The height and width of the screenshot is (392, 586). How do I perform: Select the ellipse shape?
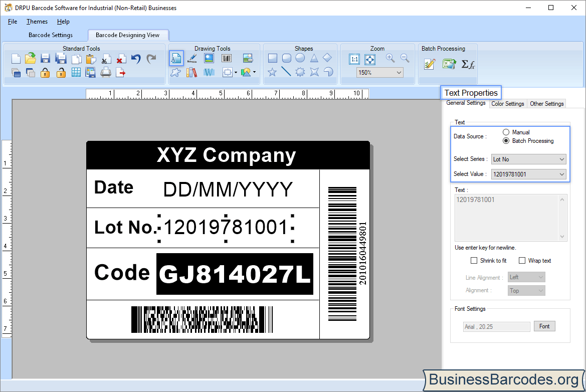[300, 58]
